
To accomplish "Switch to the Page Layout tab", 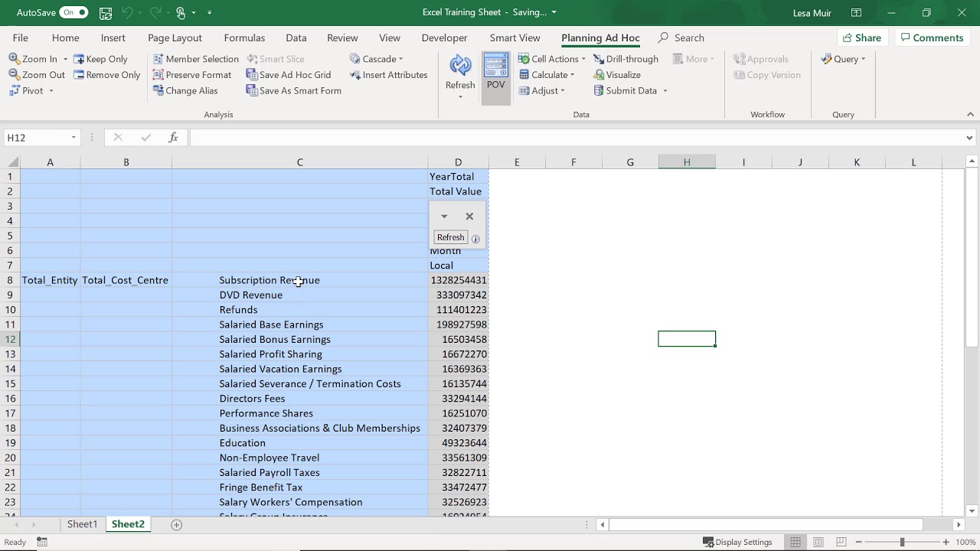I will 175,37.
